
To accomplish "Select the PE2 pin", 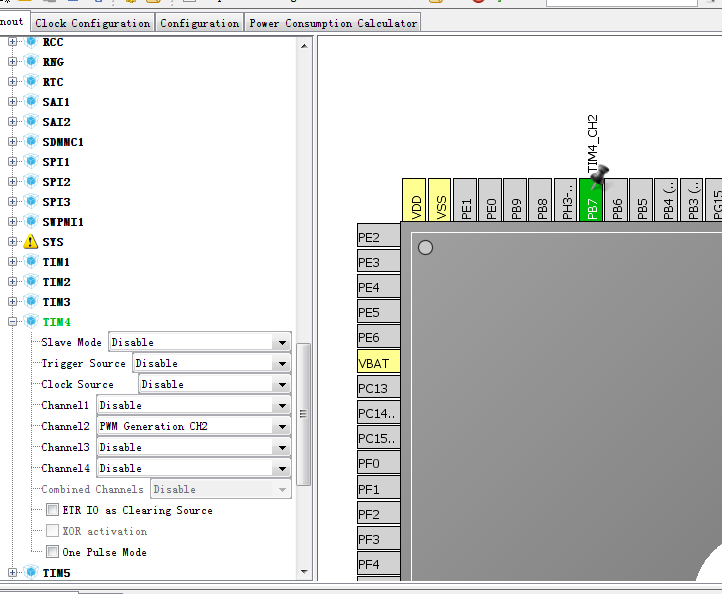I will tap(378, 237).
